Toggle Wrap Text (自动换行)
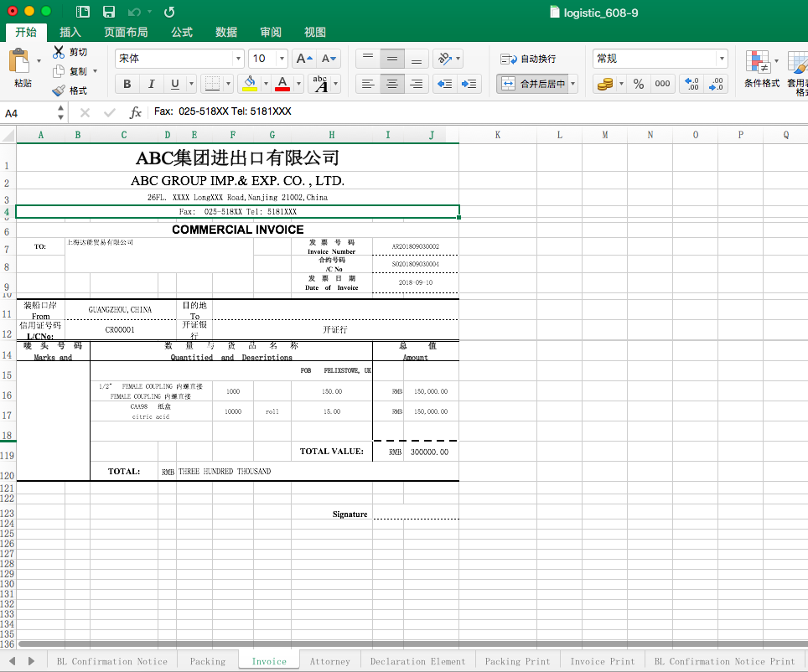 click(528, 59)
